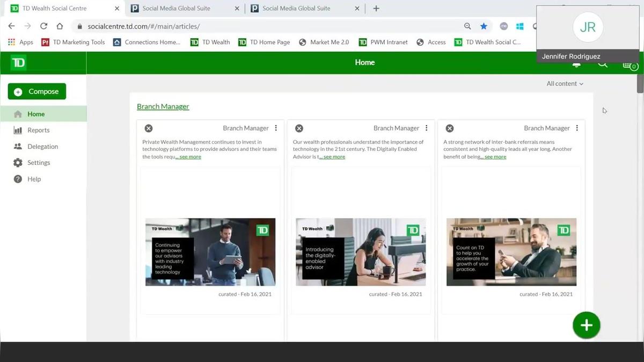Screen dimensions: 644x362
Task: Switch to the second Social Media Global Suite tab
Action: click(305, 9)
